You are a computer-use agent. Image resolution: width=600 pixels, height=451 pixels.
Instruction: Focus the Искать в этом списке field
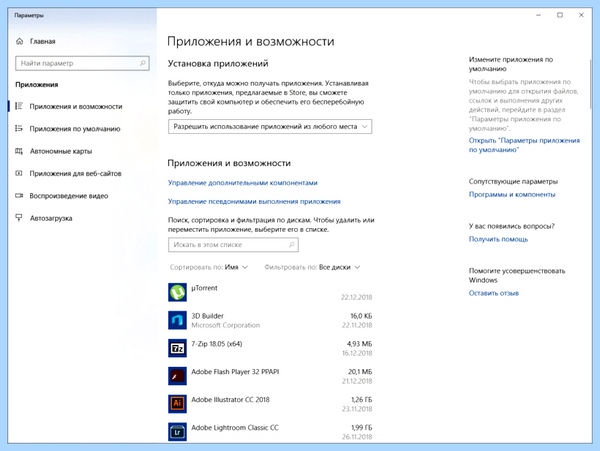pos(233,244)
